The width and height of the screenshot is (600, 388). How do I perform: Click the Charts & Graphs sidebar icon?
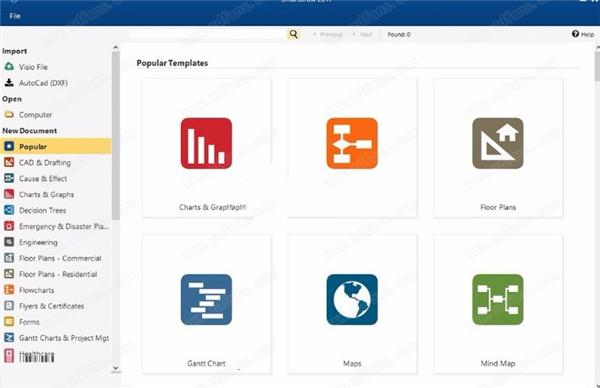(x=9, y=194)
